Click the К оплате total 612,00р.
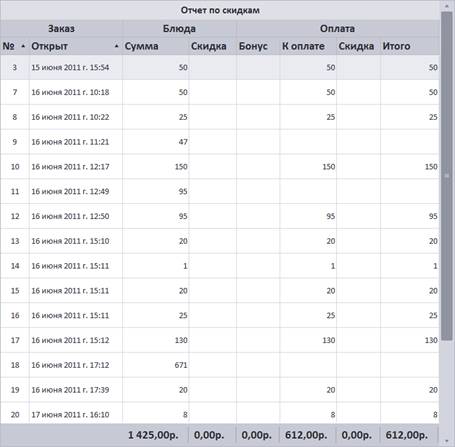Image resolution: width=455 pixels, height=447 pixels. pos(306,435)
